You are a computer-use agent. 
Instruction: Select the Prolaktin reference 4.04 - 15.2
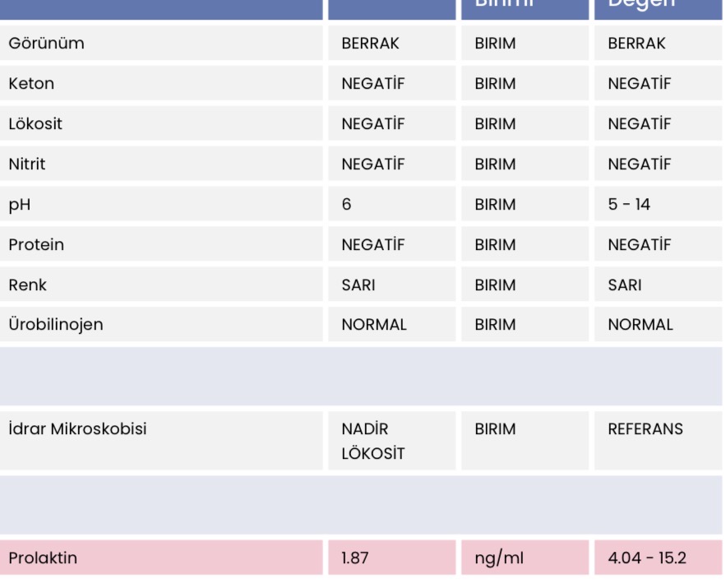pos(647,558)
